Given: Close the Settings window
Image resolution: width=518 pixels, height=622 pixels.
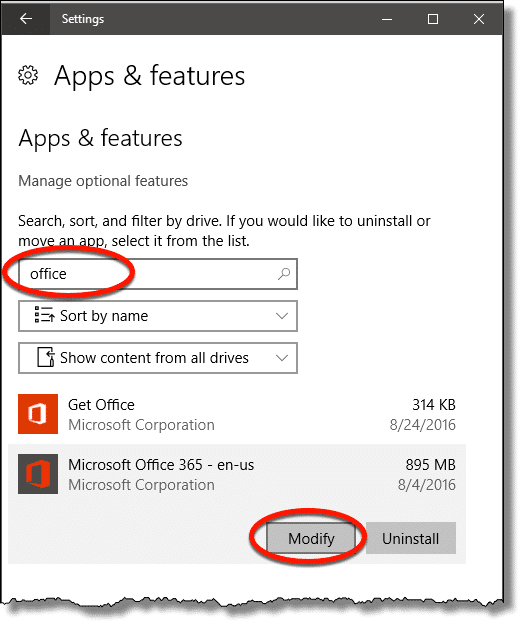Looking at the screenshot, I should [479, 19].
